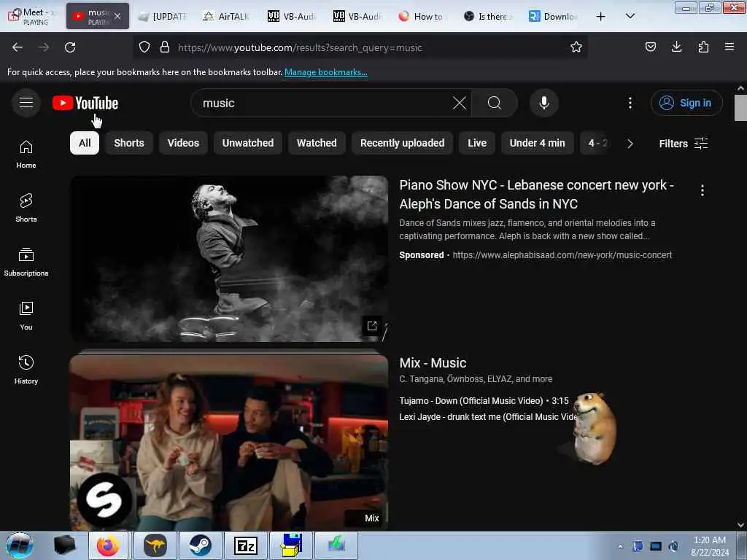This screenshot has width=747, height=560.
Task: Open the Firefox Pocket save icon
Action: coord(650,47)
